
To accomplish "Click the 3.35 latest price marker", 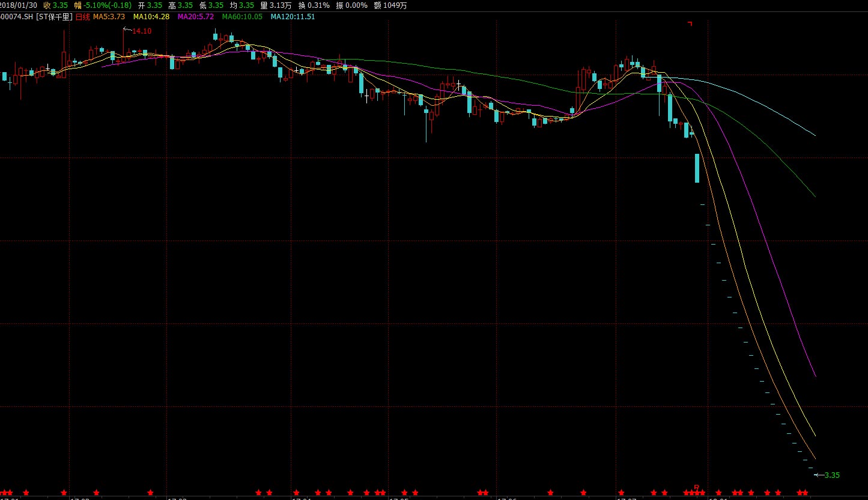I will (x=831, y=475).
